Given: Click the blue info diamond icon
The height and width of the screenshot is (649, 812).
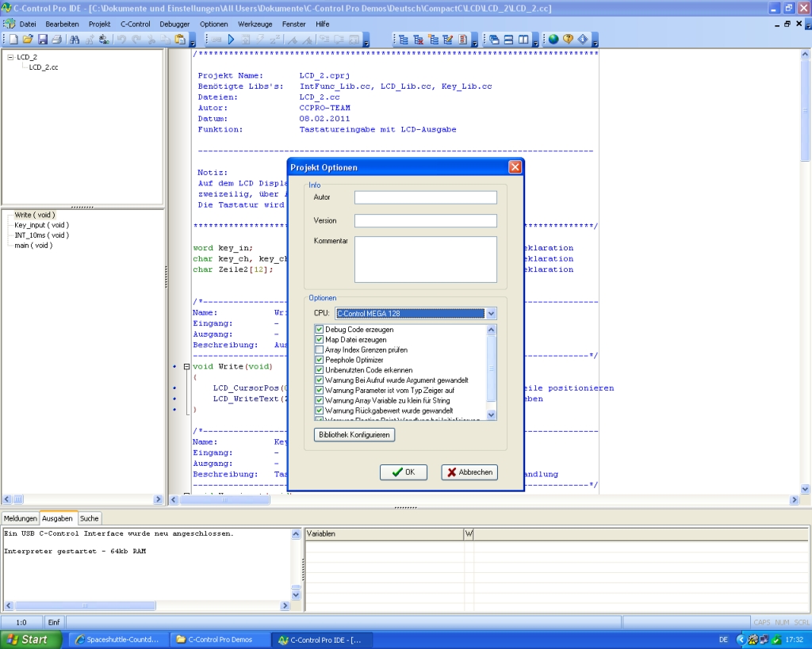Looking at the screenshot, I should pyautogui.click(x=583, y=40).
